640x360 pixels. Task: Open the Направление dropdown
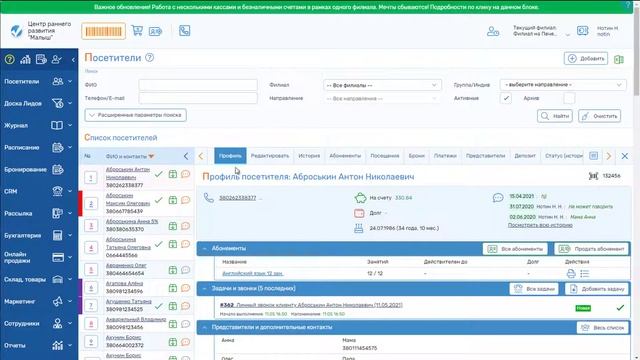(x=382, y=98)
